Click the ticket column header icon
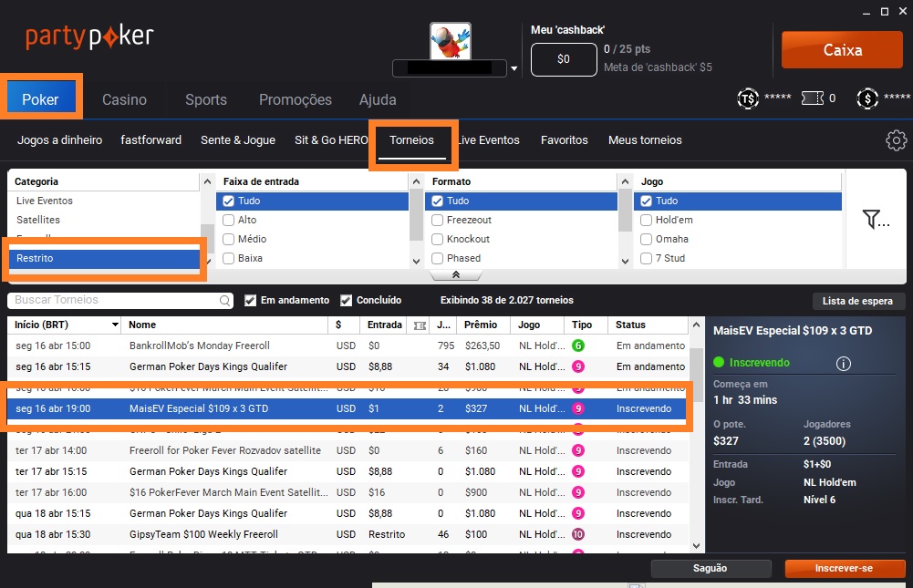 coord(420,325)
